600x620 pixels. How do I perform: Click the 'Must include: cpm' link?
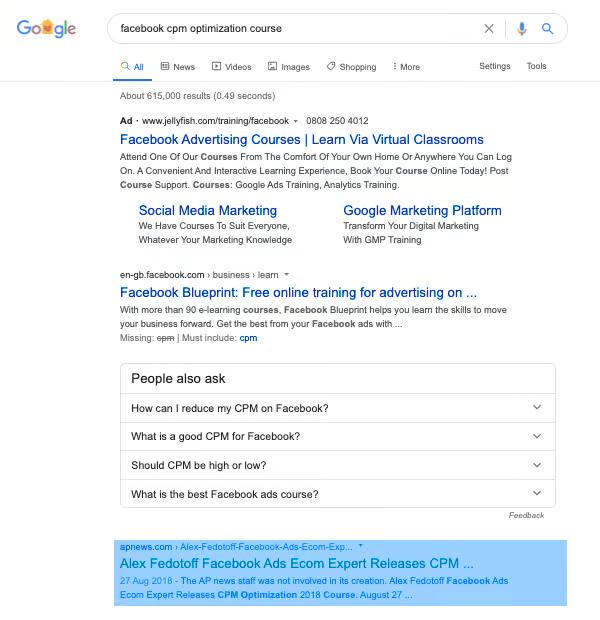click(x=248, y=338)
